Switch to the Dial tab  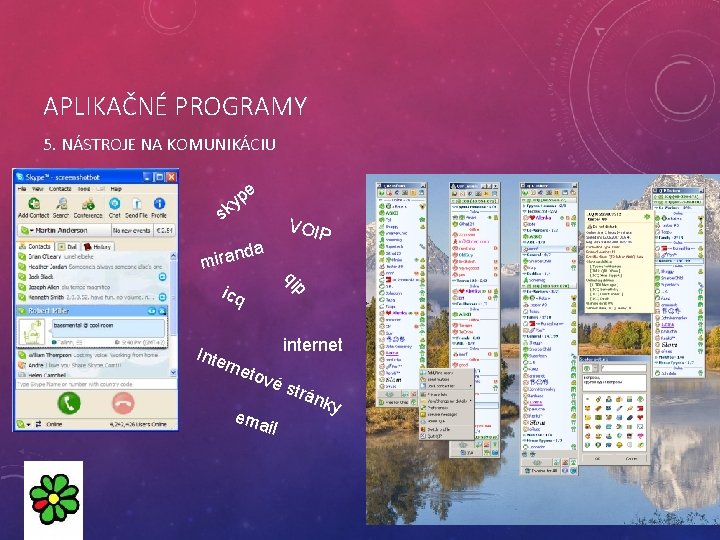pos(68,247)
